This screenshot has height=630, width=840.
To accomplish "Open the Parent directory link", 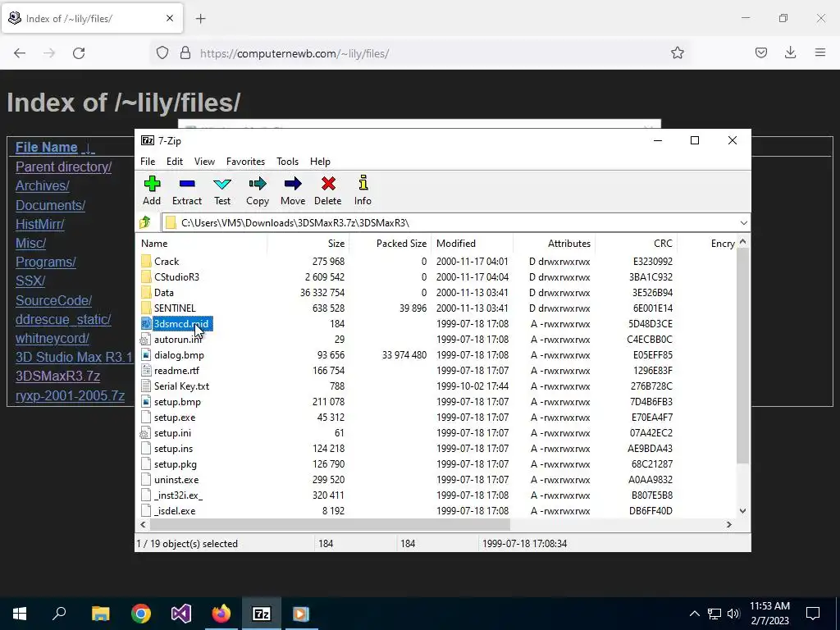I will [x=63, y=167].
